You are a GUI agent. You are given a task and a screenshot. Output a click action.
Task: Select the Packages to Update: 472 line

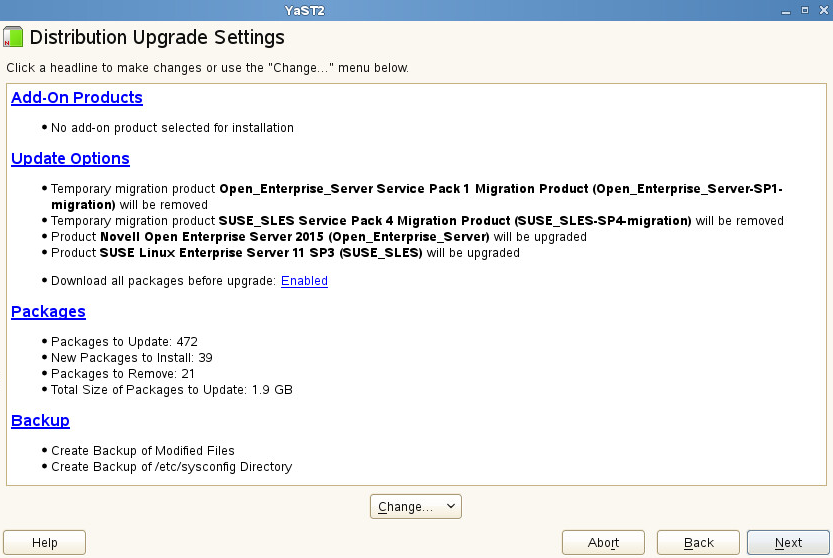tap(124, 342)
